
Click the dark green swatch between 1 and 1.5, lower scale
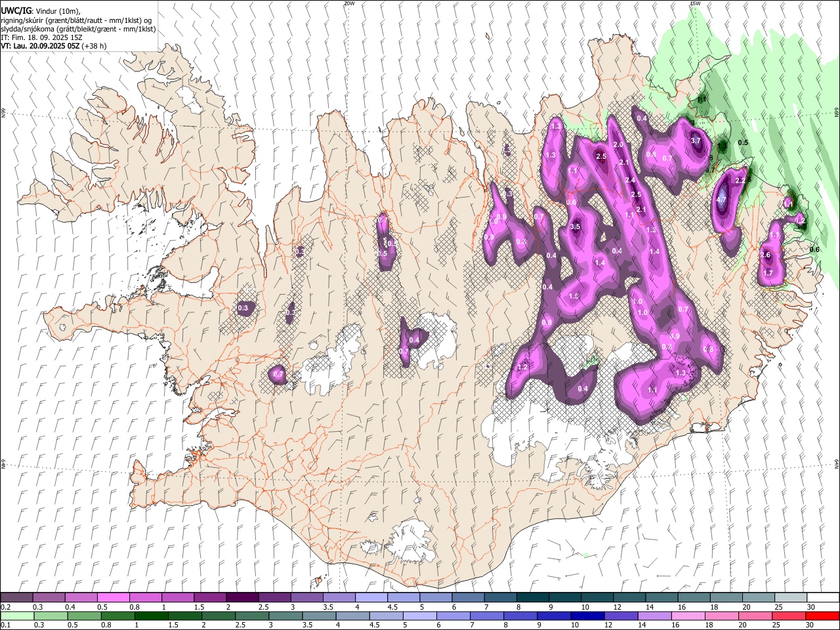point(152,616)
